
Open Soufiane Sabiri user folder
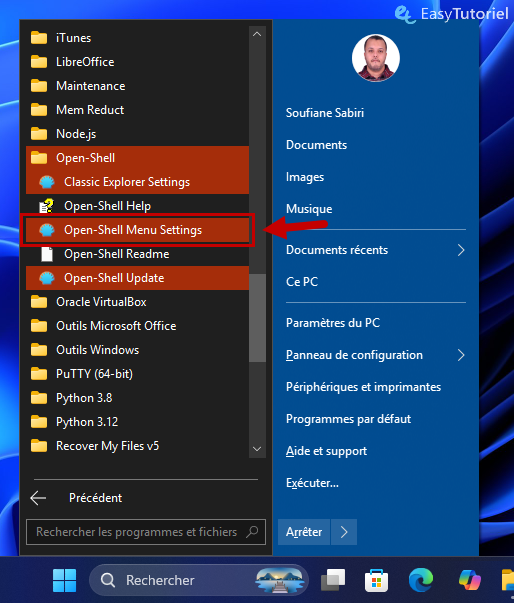(325, 113)
